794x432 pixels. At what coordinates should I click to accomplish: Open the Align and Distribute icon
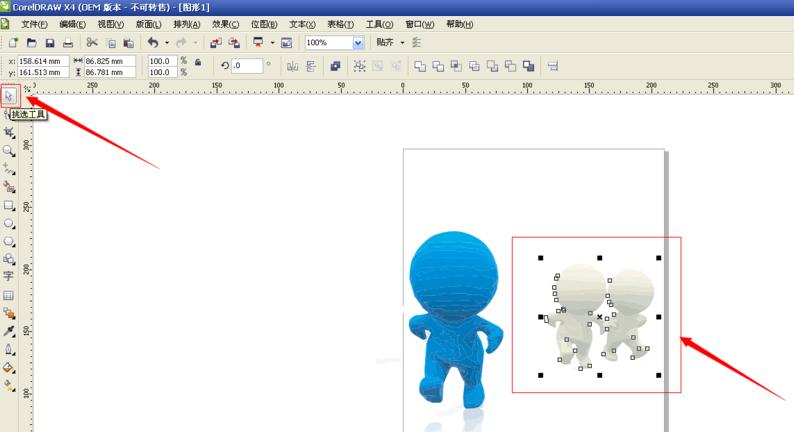[x=553, y=66]
